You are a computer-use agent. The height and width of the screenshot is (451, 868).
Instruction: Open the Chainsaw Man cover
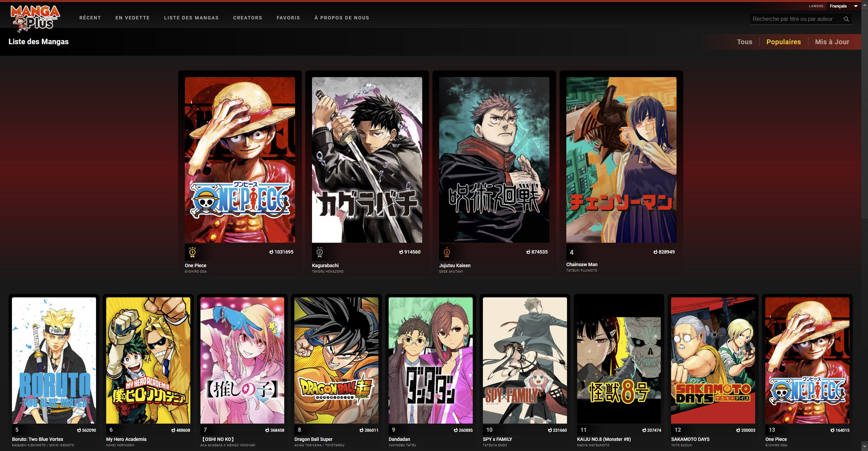(x=621, y=160)
